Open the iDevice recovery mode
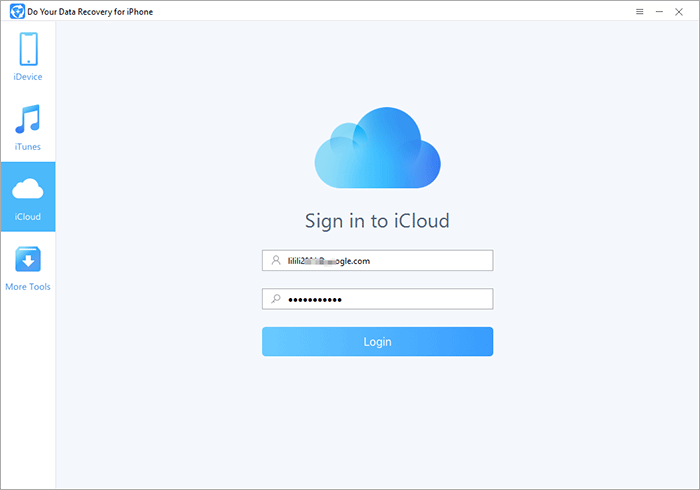Screen dimensions: 700x490 pyautogui.click(x=28, y=57)
